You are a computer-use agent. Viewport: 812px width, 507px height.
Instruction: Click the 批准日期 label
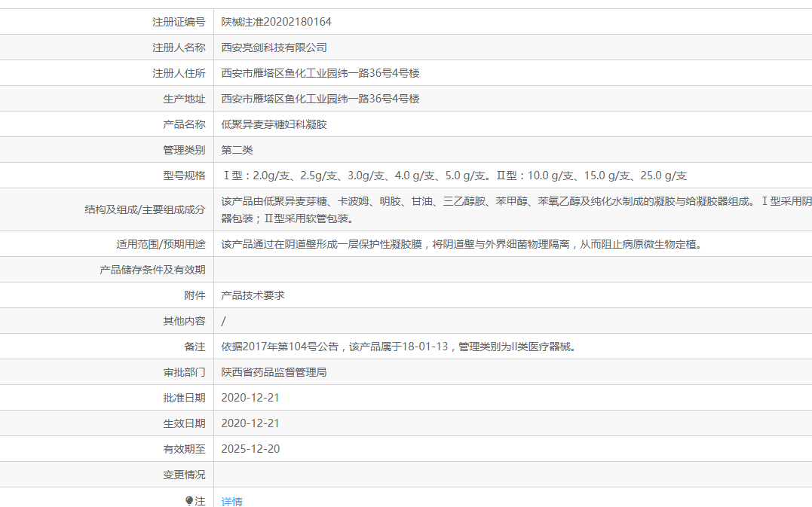pyautogui.click(x=184, y=398)
